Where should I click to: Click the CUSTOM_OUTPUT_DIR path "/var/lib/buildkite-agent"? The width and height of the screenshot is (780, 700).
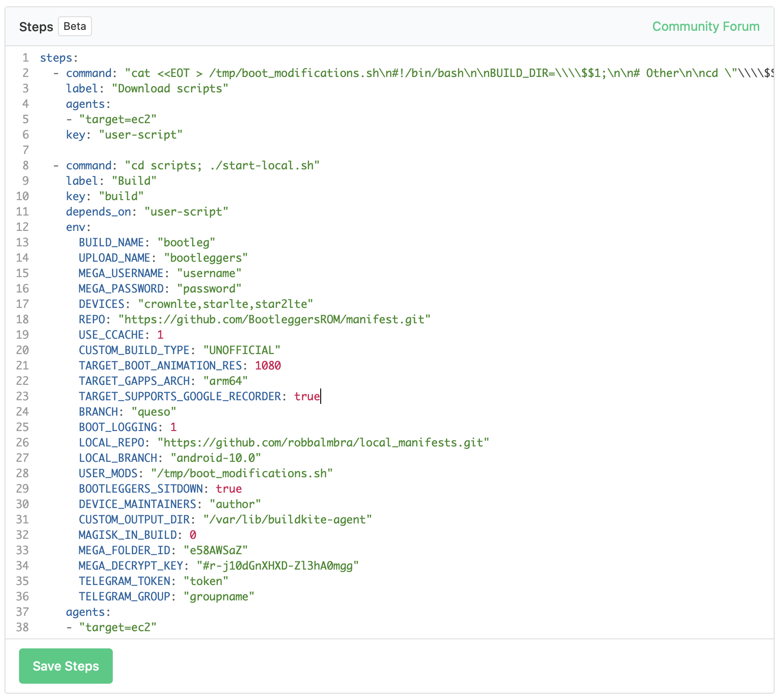288,520
